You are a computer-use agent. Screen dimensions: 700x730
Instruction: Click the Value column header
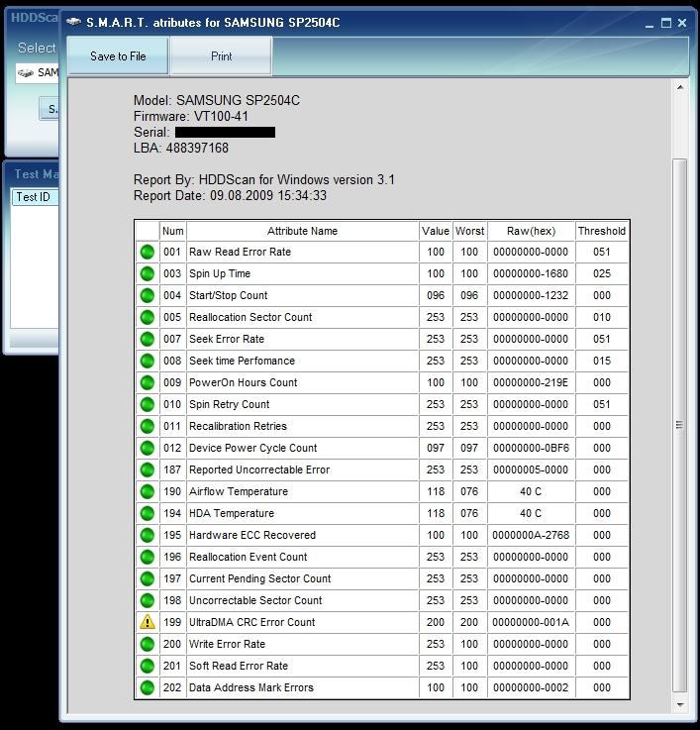[436, 231]
